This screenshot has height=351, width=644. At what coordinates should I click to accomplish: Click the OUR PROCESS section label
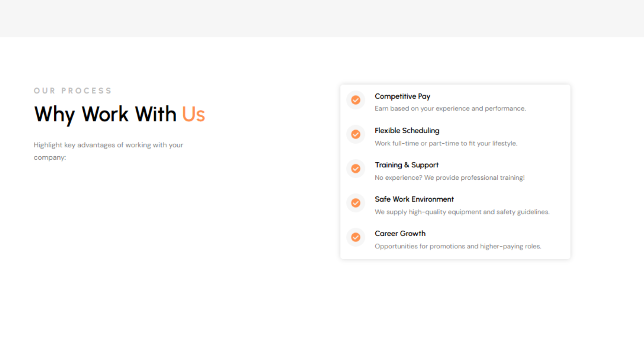73,91
